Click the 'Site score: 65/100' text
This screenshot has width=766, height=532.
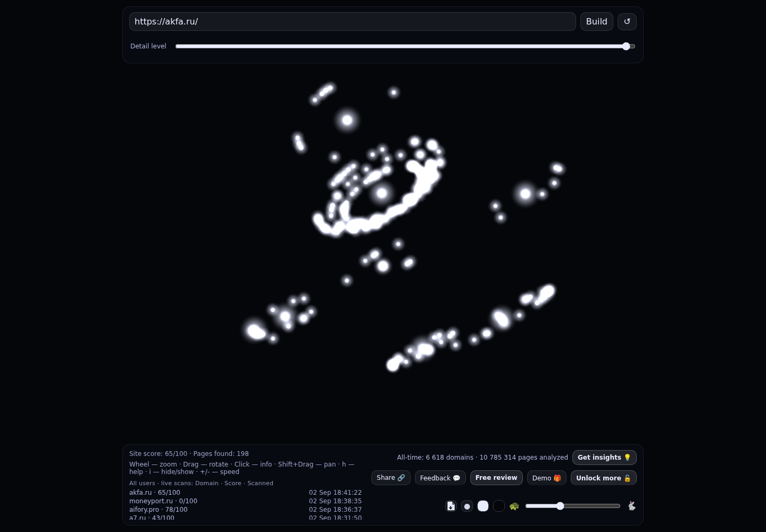(x=158, y=454)
